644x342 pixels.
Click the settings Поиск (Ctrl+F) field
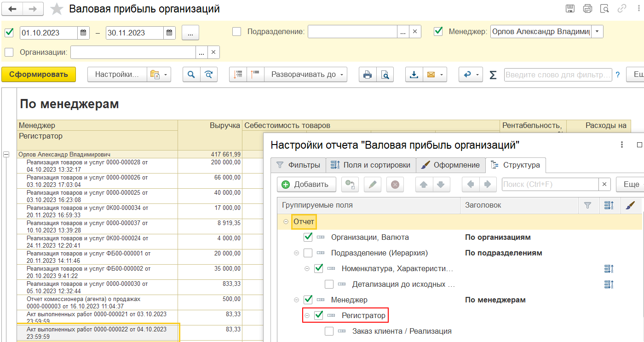pyautogui.click(x=550, y=185)
